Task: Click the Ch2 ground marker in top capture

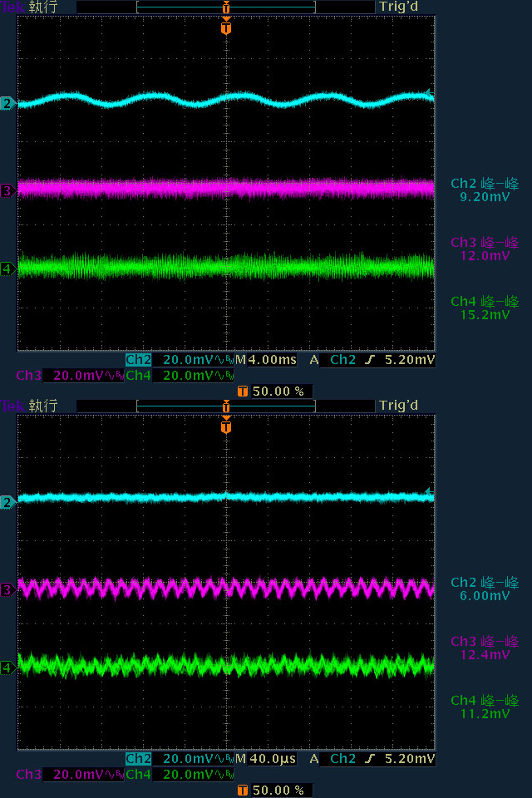Action: 7,104
